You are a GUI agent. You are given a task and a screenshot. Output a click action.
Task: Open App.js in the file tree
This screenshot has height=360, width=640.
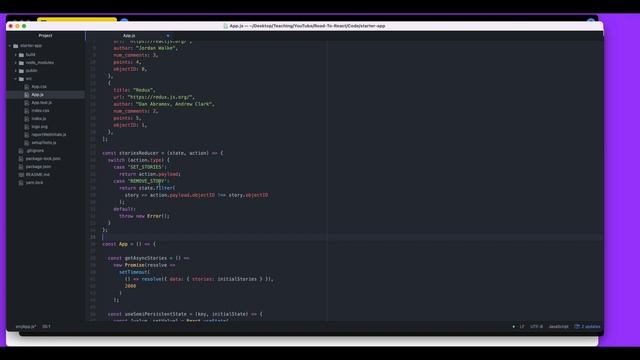38,95
